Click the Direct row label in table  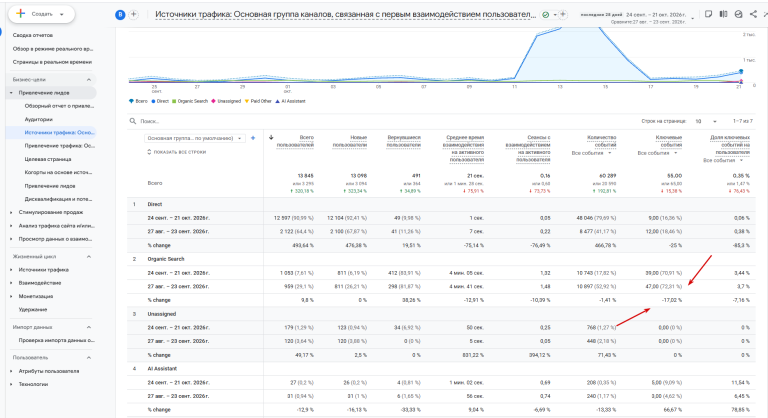(x=155, y=204)
